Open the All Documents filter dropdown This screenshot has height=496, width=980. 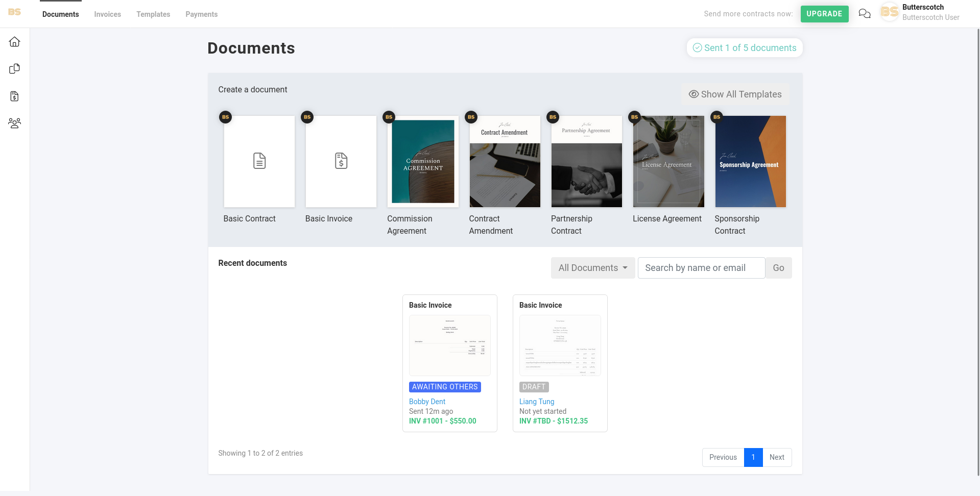[593, 268]
